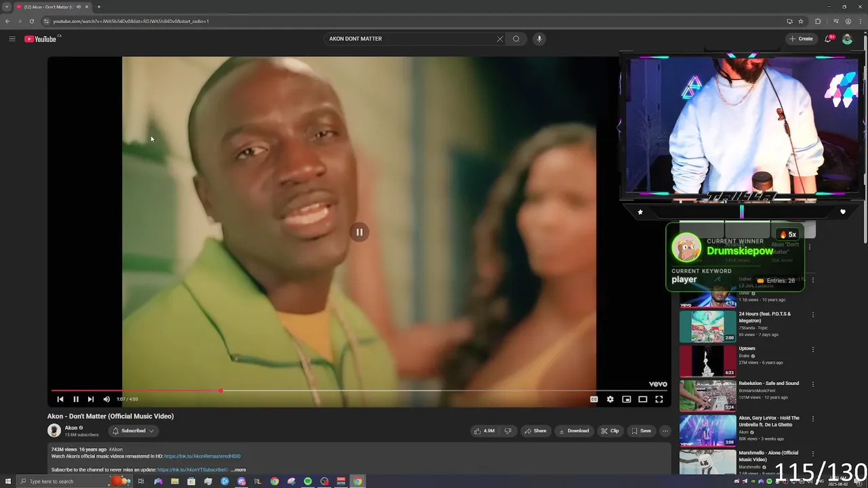Screen dimensions: 868x488
Task: Open the media controls icon in Chrome toolbar
Action: (x=835, y=21)
